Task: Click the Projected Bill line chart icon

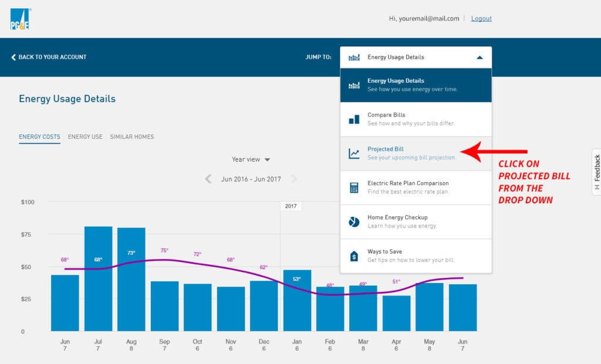Action: click(x=354, y=154)
